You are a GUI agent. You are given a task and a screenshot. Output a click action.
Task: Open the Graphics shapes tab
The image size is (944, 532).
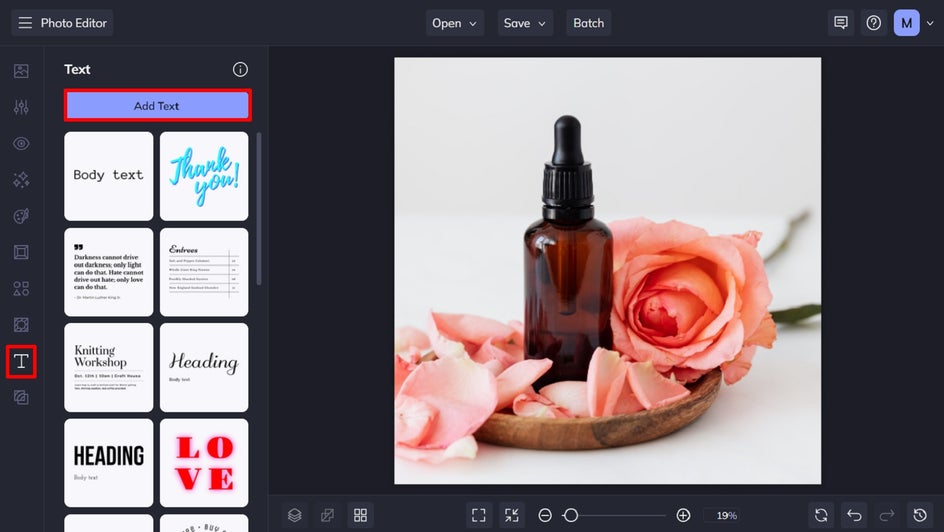tap(21, 288)
